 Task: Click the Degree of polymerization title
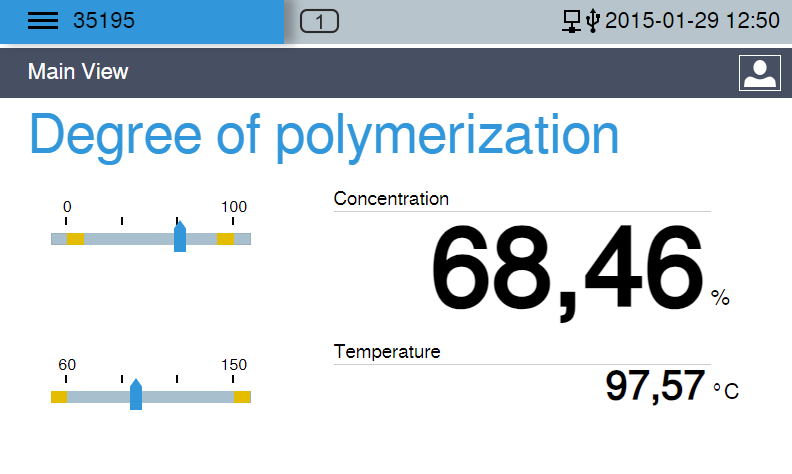[324, 135]
